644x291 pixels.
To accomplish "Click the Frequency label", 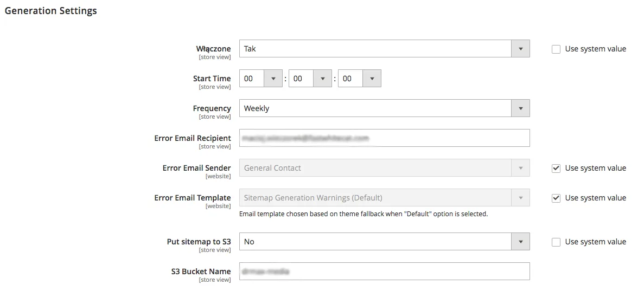I will (212, 108).
